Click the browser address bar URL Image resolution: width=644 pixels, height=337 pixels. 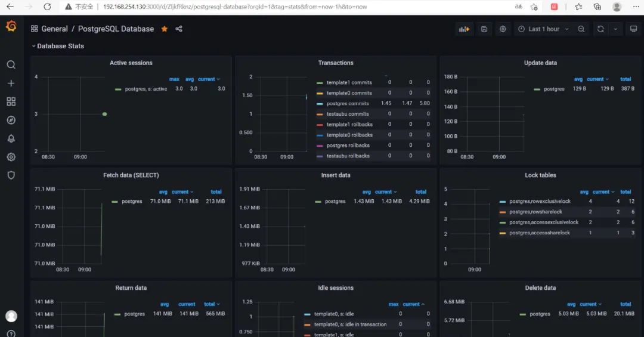tap(234, 7)
